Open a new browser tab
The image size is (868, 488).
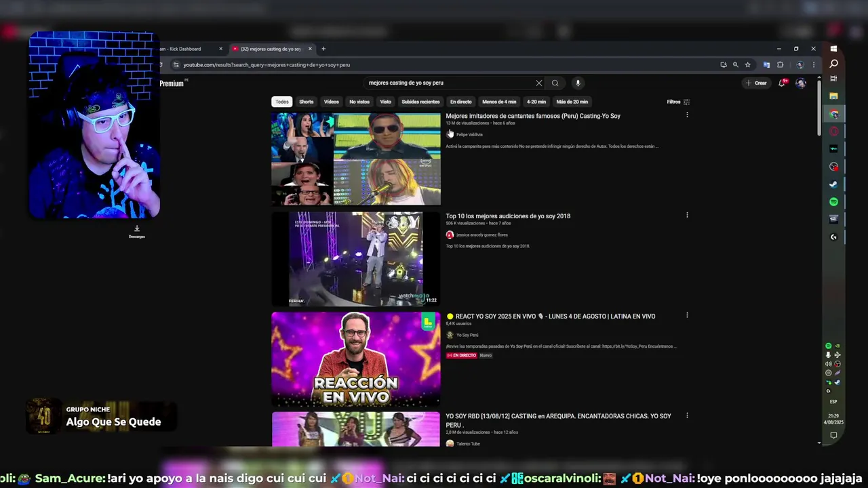(x=323, y=49)
